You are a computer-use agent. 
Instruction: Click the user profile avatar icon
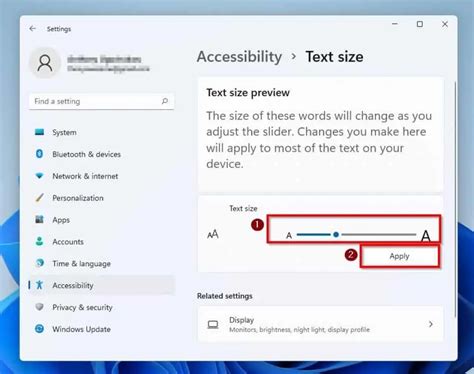click(x=45, y=63)
